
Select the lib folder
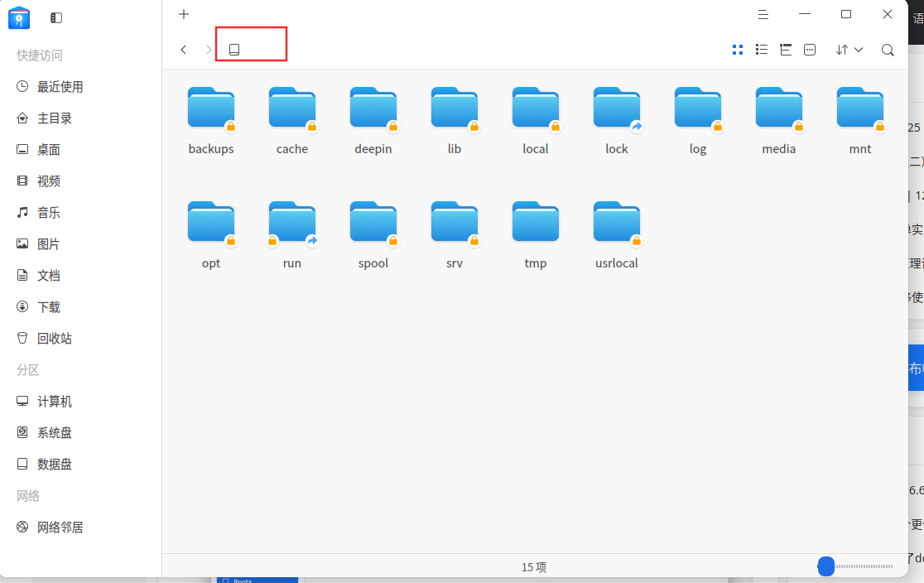click(x=455, y=120)
